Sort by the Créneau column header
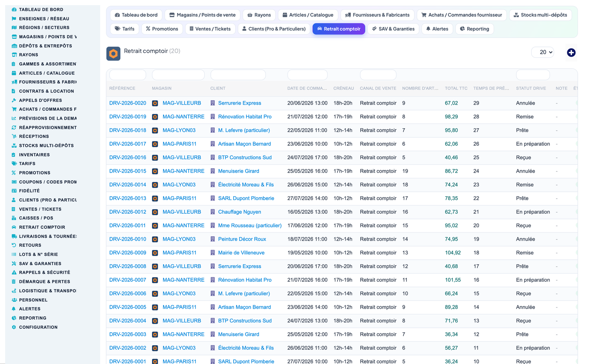Viewport: 589px width, 364px height. pyautogui.click(x=344, y=88)
